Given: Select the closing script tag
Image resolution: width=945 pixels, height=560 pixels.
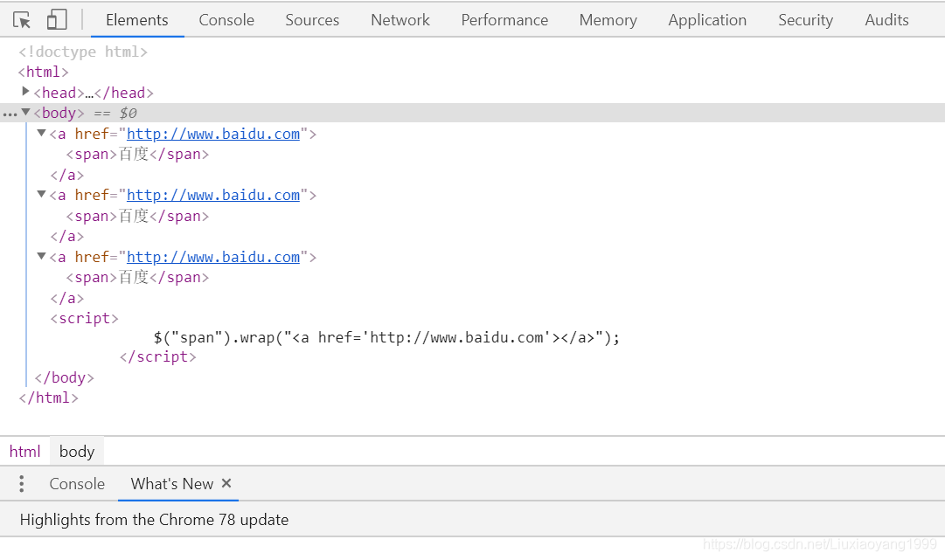Looking at the screenshot, I should click(158, 357).
